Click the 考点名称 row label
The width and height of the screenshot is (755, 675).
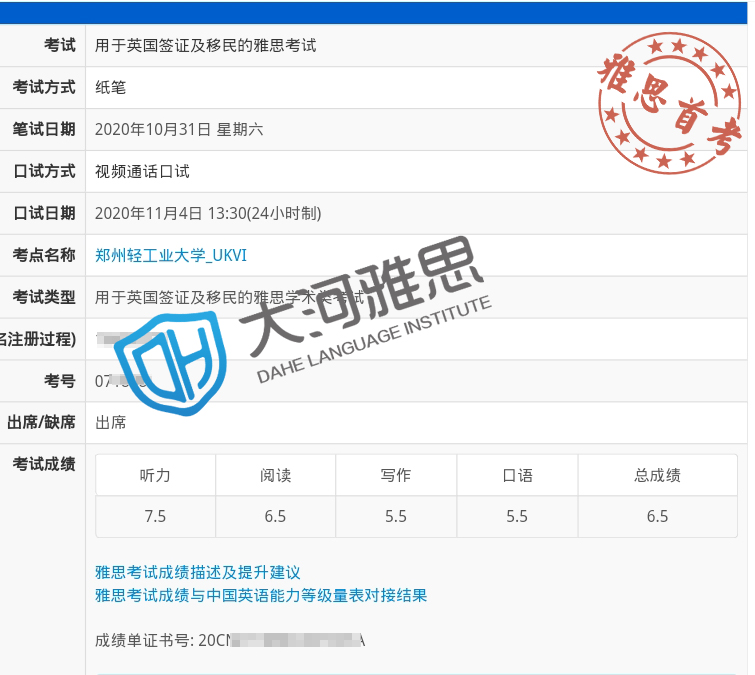(x=44, y=255)
